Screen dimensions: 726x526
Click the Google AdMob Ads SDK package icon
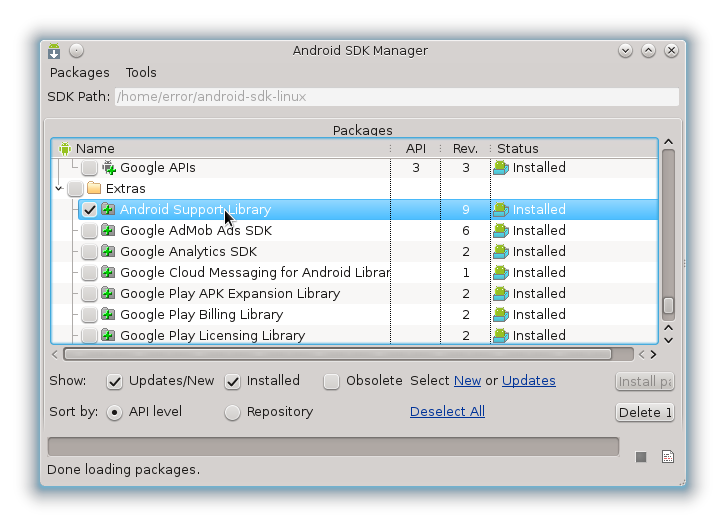click(x=108, y=230)
